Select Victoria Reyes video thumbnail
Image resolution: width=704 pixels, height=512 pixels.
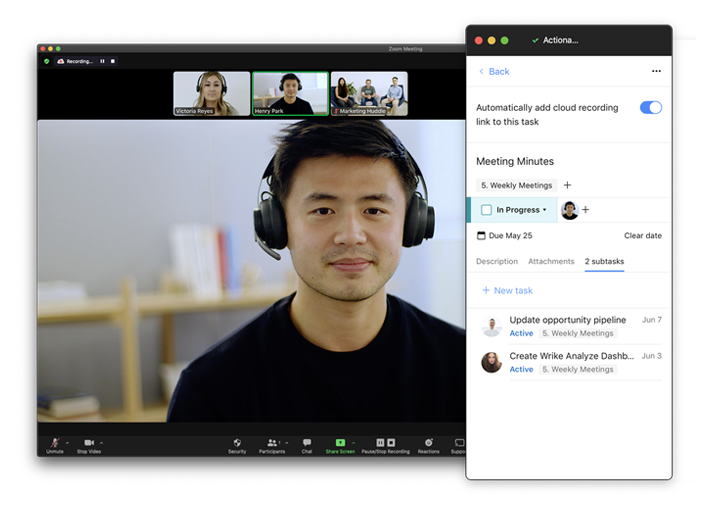coord(211,93)
